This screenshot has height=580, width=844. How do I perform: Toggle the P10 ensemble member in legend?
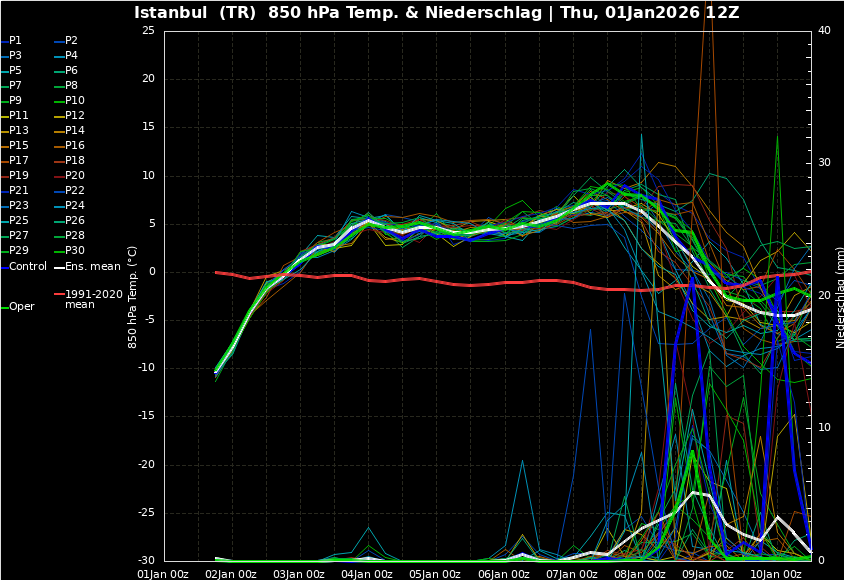75,101
